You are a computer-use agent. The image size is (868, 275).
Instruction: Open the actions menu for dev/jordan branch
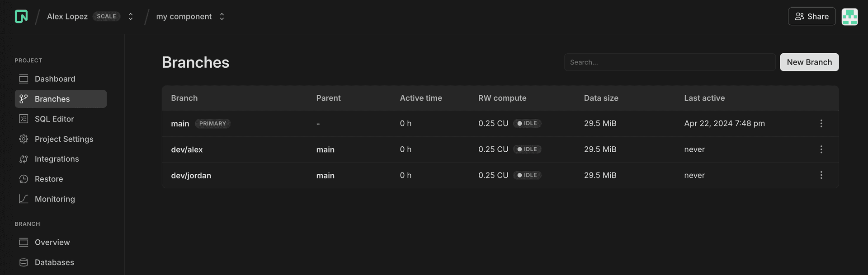821,175
